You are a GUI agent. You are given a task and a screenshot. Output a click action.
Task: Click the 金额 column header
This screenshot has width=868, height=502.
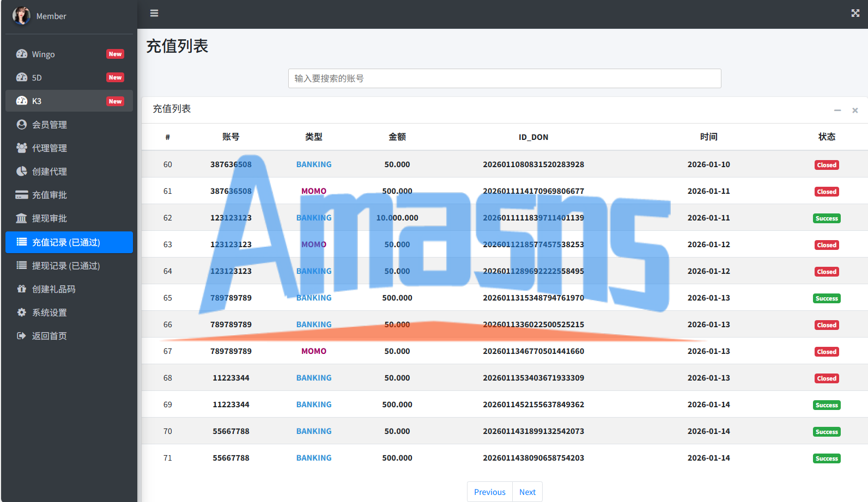click(397, 137)
